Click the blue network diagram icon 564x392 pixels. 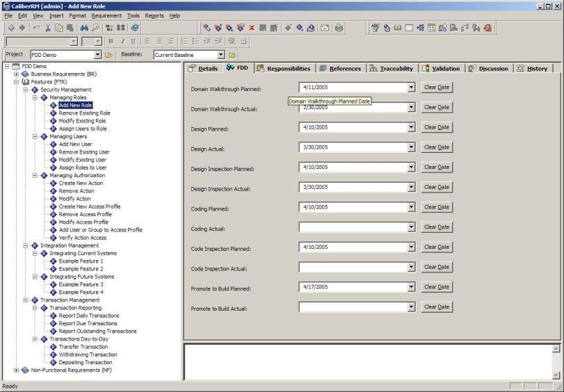[420, 28]
